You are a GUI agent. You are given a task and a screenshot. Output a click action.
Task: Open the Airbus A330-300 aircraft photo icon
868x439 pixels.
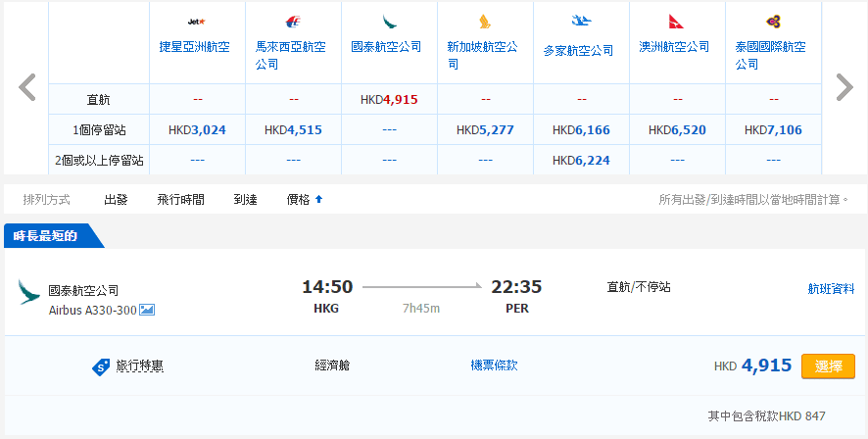pos(147,310)
